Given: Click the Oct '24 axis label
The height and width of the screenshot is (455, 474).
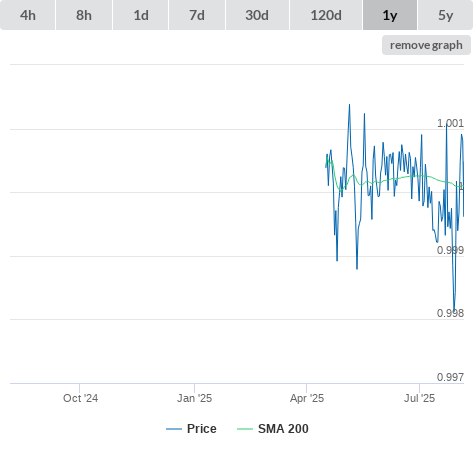Looking at the screenshot, I should point(80,398).
